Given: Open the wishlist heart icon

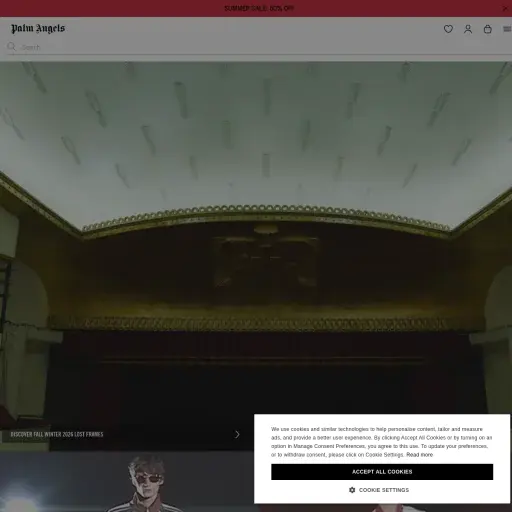Looking at the screenshot, I should click(x=448, y=29).
